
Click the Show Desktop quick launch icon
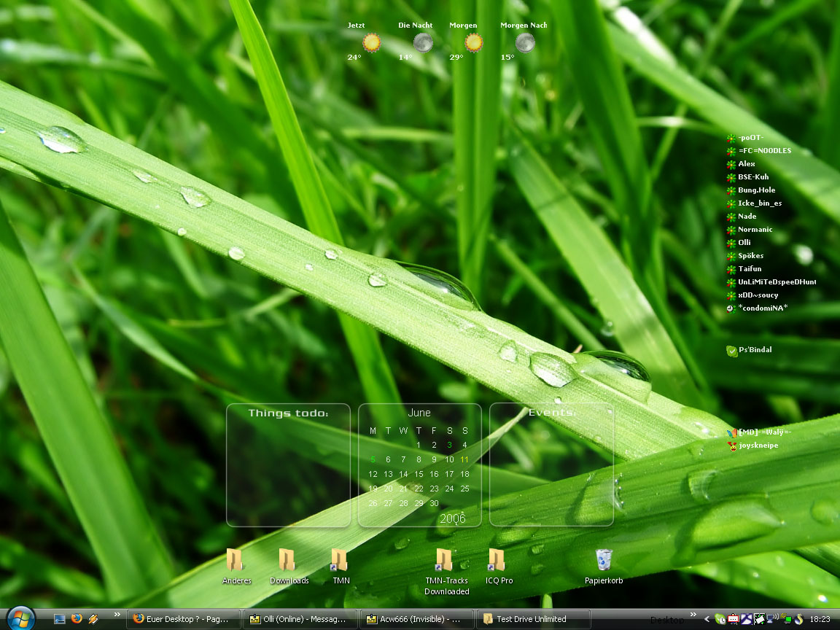pyautogui.click(x=60, y=619)
